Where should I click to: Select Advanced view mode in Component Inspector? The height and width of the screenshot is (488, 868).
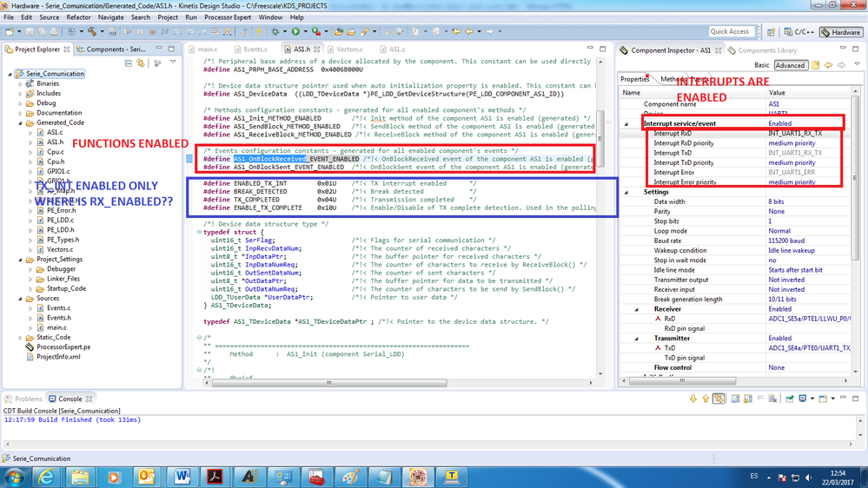pos(790,65)
